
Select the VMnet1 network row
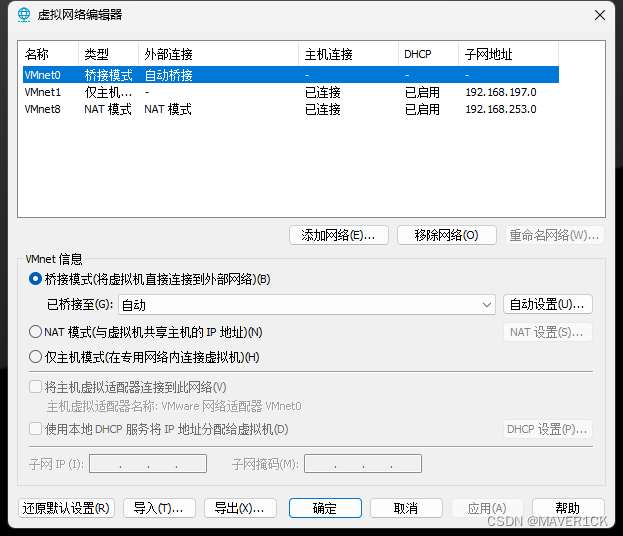pyautogui.click(x=290, y=92)
